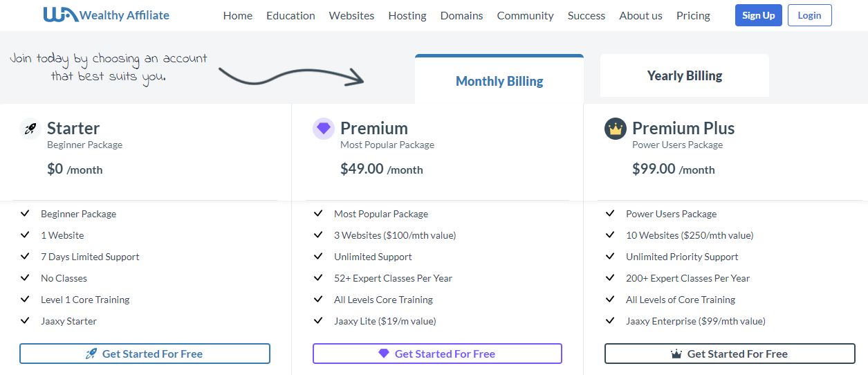
Task: Click the Premium Plus crown icon
Action: click(x=616, y=129)
